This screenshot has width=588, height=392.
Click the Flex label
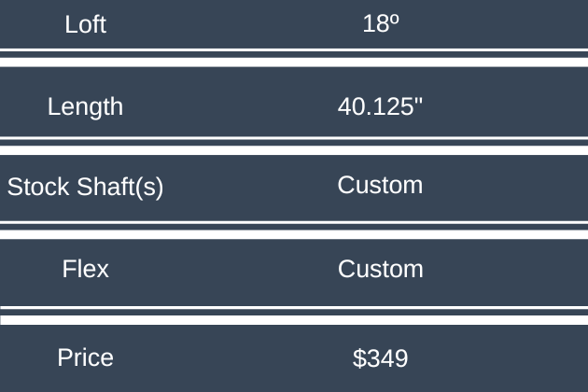point(85,270)
